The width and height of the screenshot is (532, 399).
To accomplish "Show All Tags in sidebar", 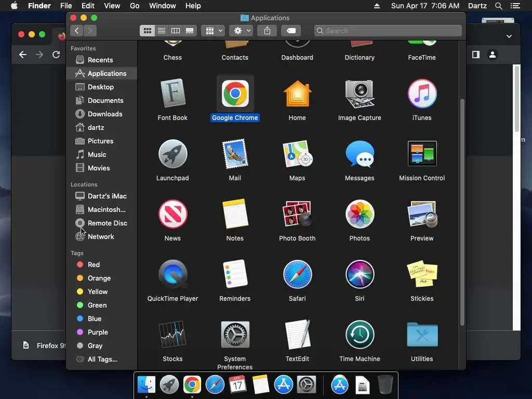I will pyautogui.click(x=101, y=360).
